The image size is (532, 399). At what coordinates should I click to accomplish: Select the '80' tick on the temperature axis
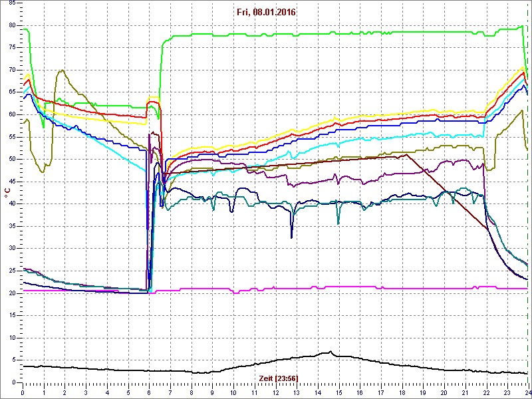(x=12, y=25)
